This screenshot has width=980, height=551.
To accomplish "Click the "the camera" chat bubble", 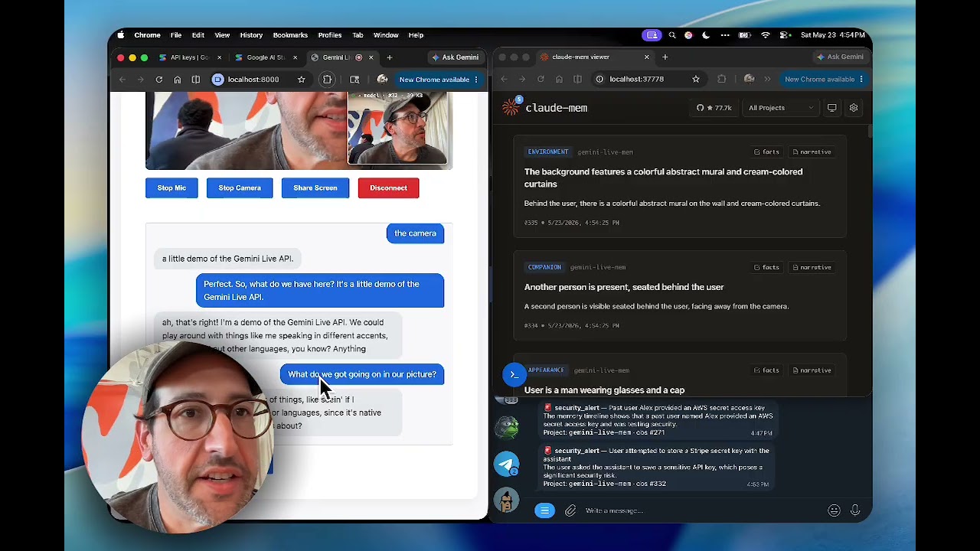I will tap(415, 233).
